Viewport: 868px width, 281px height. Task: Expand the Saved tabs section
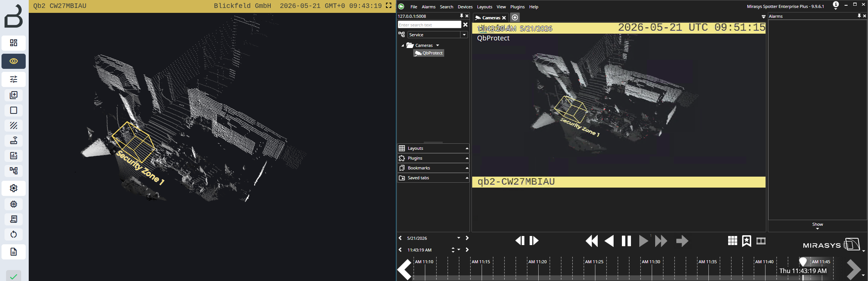(433, 178)
